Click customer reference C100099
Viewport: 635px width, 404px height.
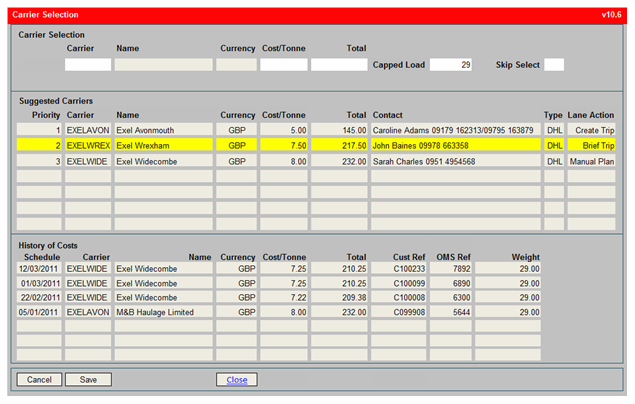[398, 283]
